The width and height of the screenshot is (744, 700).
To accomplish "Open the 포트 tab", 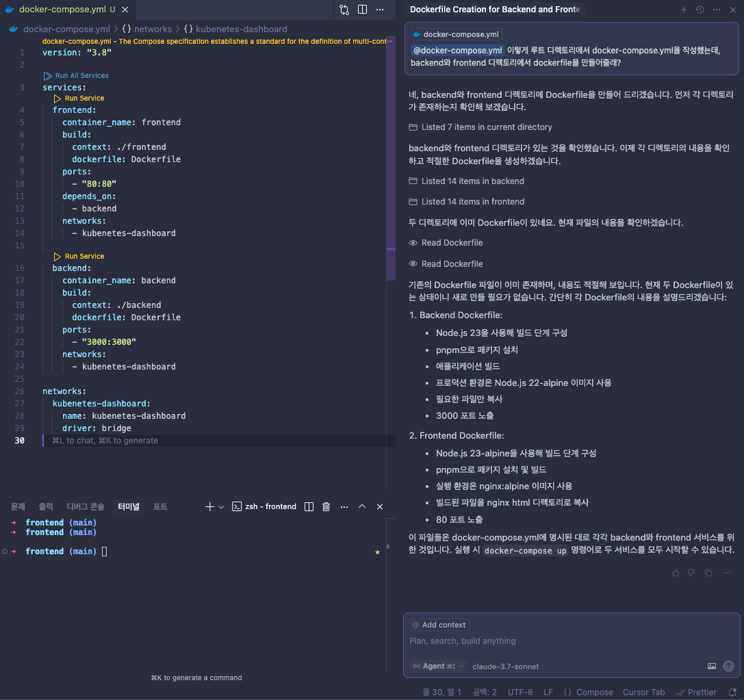I will (160, 506).
